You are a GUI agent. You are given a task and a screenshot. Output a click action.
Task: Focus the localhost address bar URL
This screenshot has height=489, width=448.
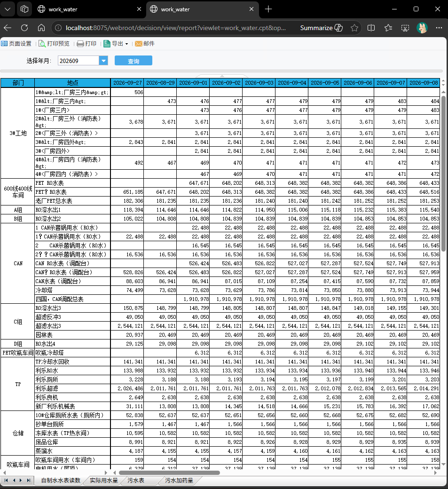175,28
